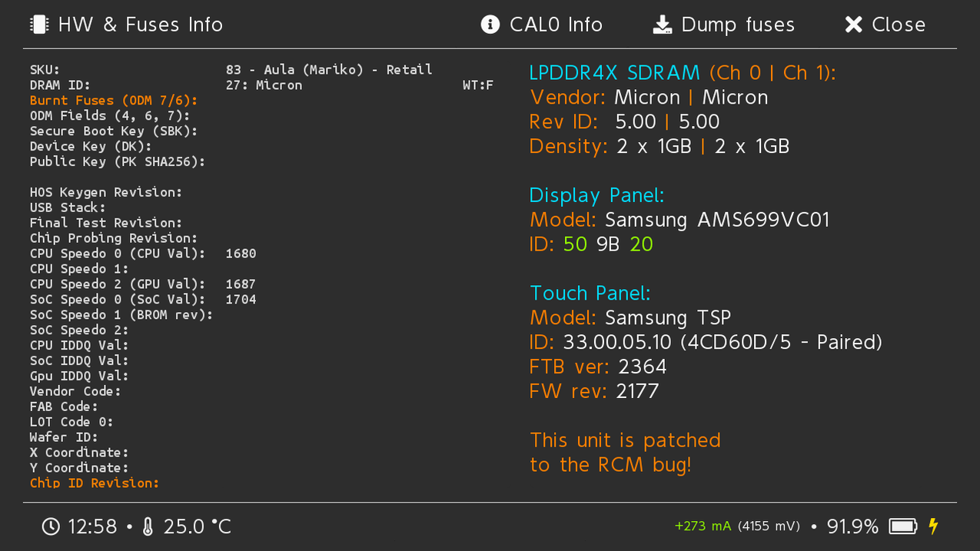This screenshot has height=551, width=980.
Task: Click the info circle icon next to CAL0 Info
Action: (492, 24)
